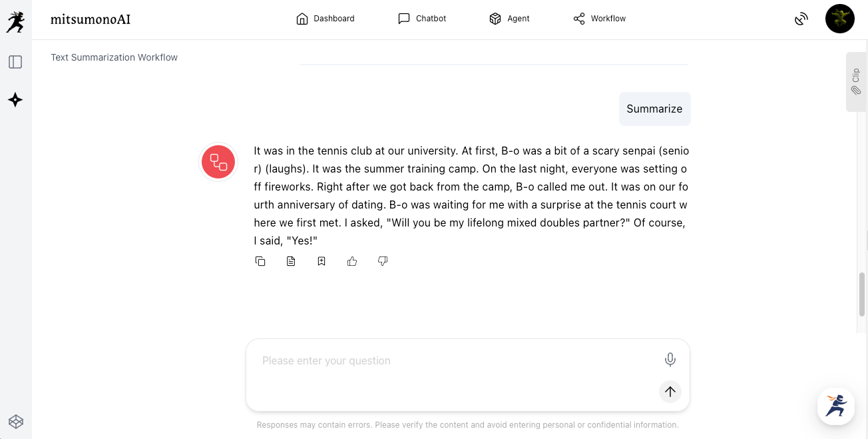
Task: Click the ninja assistant floating button
Action: (836, 406)
